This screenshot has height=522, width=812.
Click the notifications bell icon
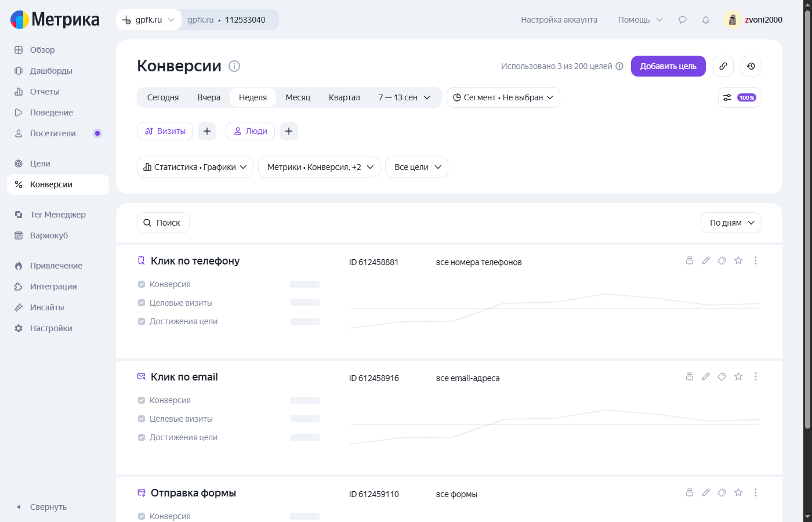point(706,20)
